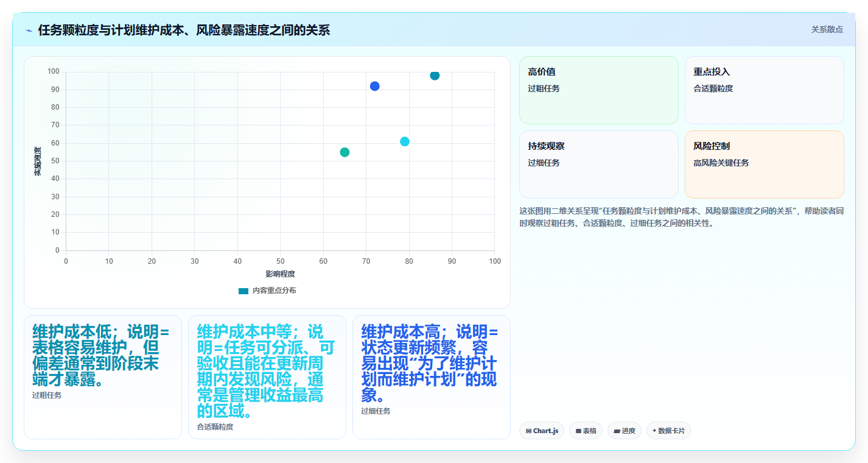Viewport: 868px width, 463px height.
Task: Click the 关系散点 label in header
Action: click(x=827, y=29)
